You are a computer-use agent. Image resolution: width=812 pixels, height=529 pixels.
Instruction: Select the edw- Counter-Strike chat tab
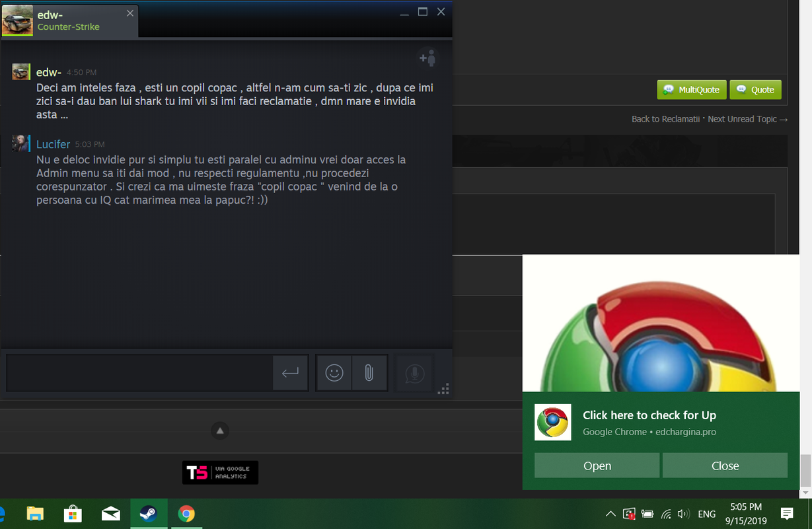[x=69, y=20]
